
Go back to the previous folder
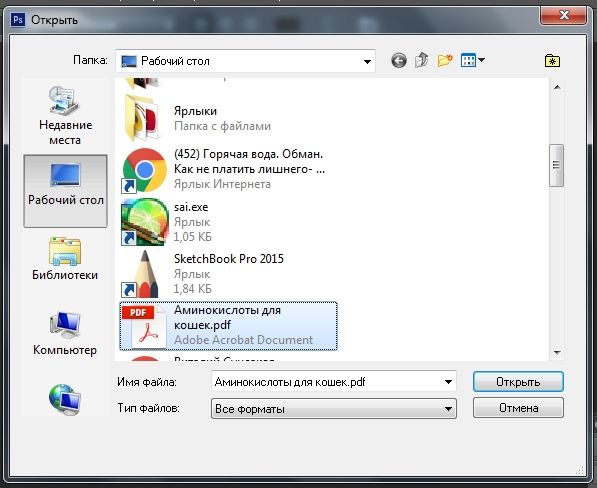[x=399, y=61]
